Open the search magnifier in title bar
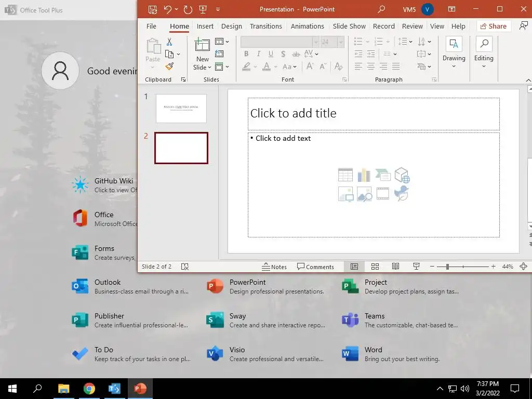The image size is (532, 399). (381, 9)
